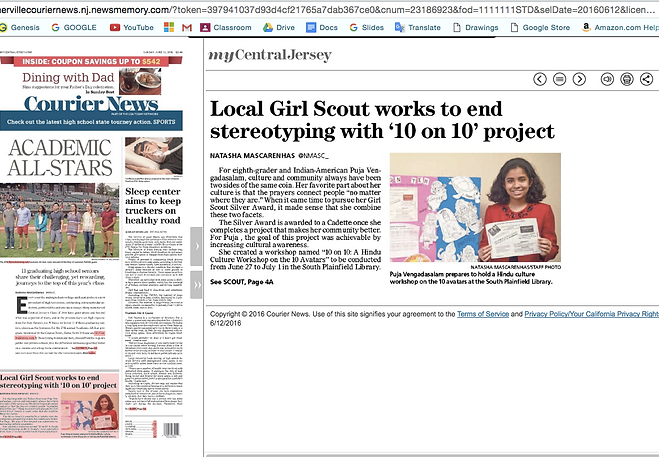Click the coupon savings banner

91,61
